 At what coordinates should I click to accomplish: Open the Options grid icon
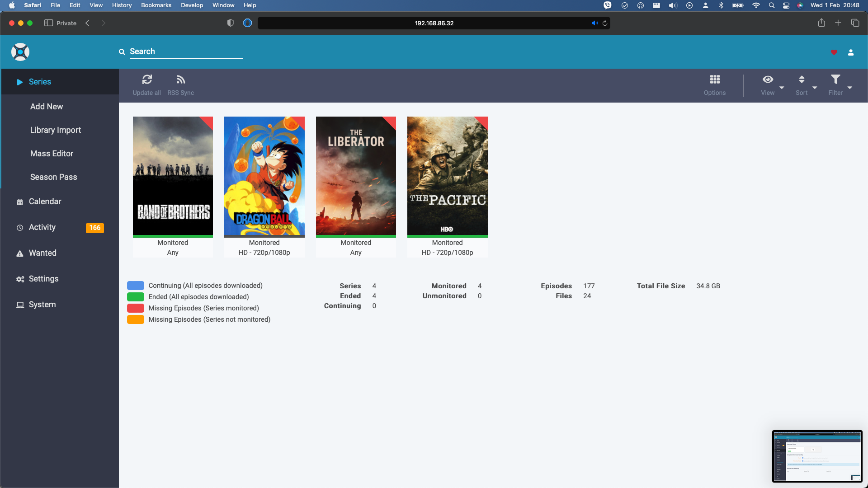pos(715,80)
